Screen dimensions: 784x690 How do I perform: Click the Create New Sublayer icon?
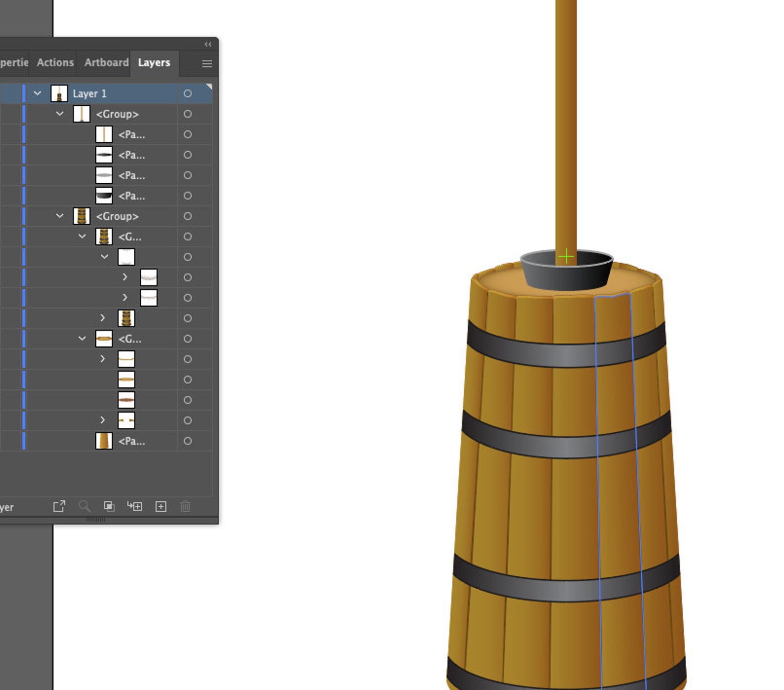134,506
